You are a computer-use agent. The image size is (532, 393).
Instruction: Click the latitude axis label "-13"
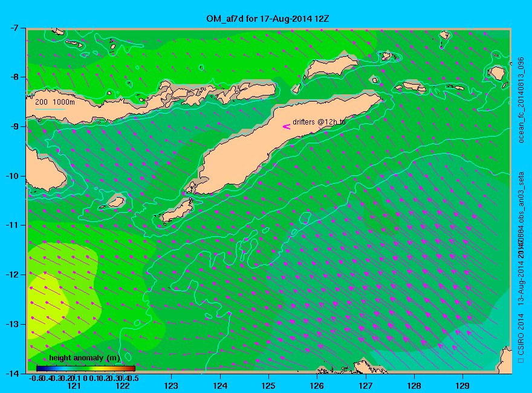coord(12,324)
